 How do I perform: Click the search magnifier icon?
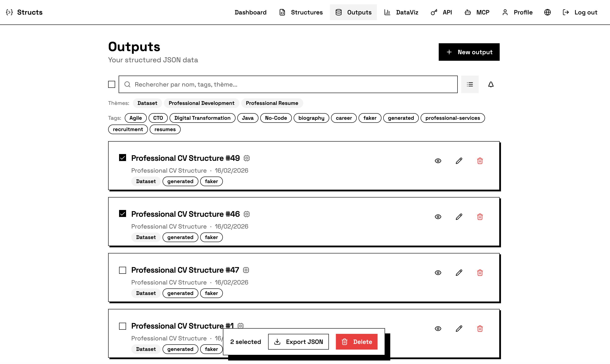point(127,84)
